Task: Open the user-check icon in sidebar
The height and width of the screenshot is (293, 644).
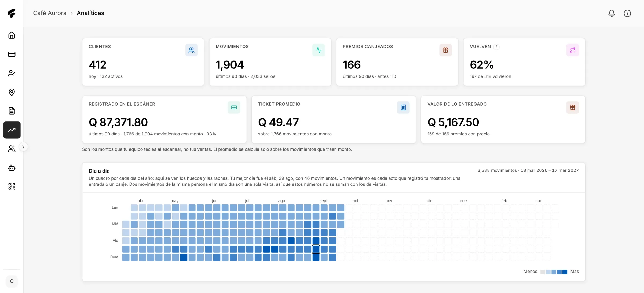Action: click(x=12, y=73)
